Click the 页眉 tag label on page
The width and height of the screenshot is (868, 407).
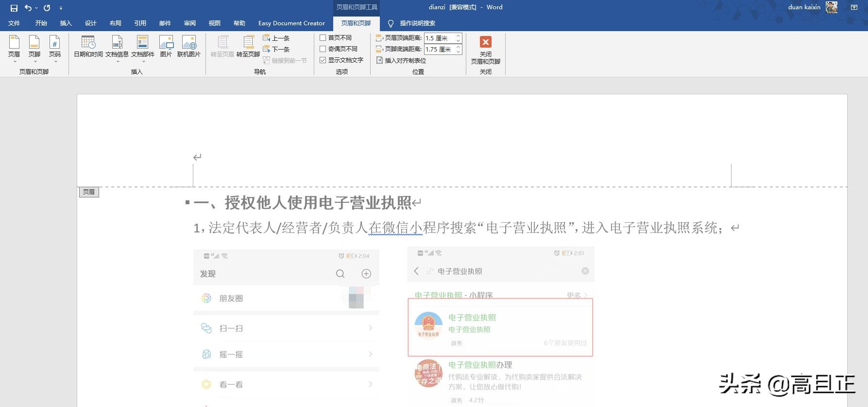(x=89, y=192)
